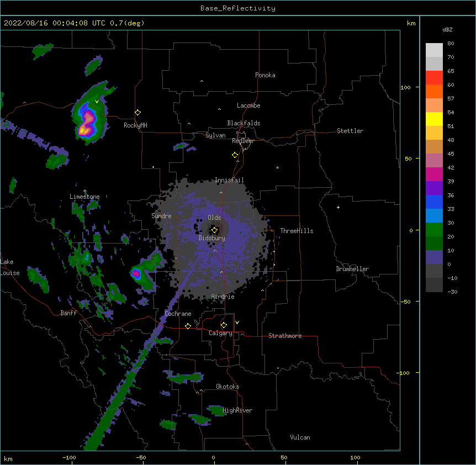The height and width of the screenshot is (465, 476).
Task: Click the Okotoks label
Action: click(228, 387)
